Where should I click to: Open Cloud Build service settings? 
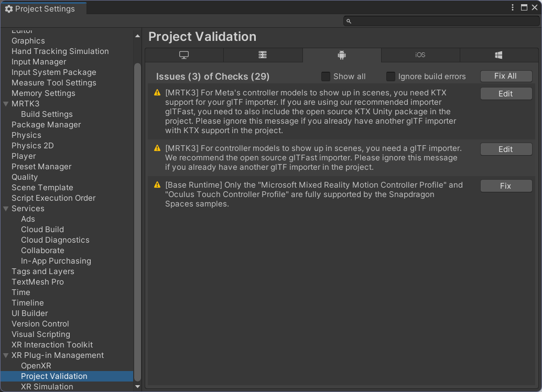(42, 230)
